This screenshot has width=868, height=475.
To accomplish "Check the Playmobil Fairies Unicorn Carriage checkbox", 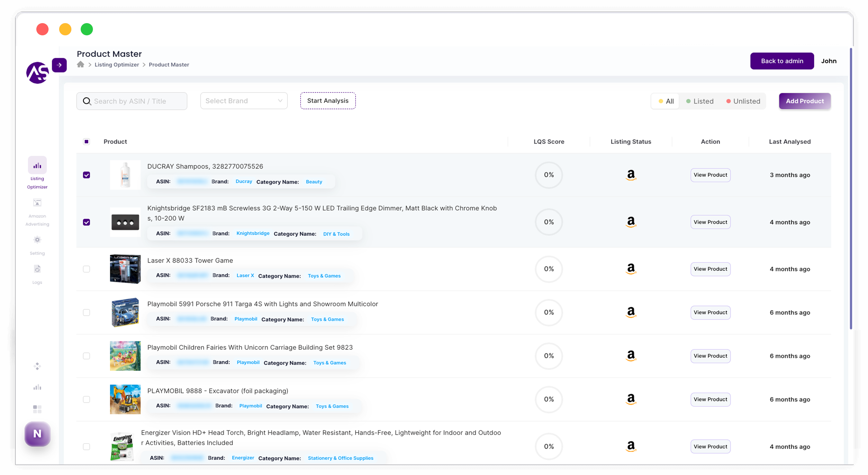I will click(x=86, y=356).
